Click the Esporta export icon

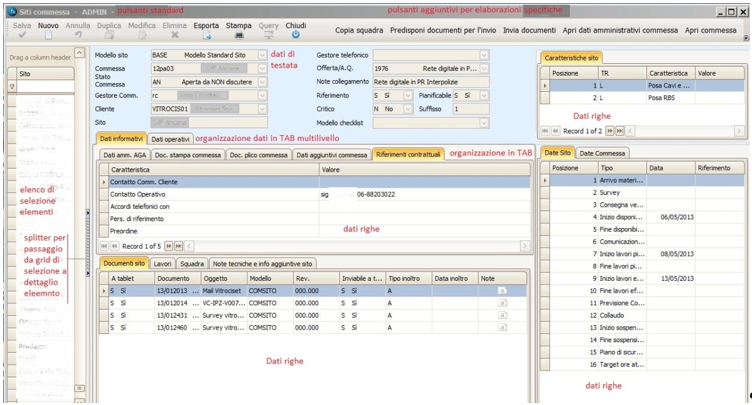[206, 35]
